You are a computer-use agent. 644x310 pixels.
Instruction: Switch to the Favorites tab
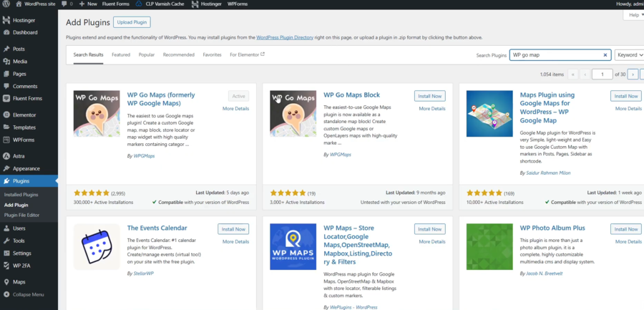(212, 54)
